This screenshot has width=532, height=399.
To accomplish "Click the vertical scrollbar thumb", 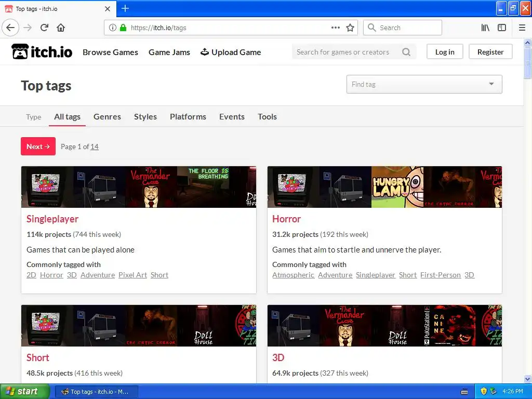I will tap(527, 63).
